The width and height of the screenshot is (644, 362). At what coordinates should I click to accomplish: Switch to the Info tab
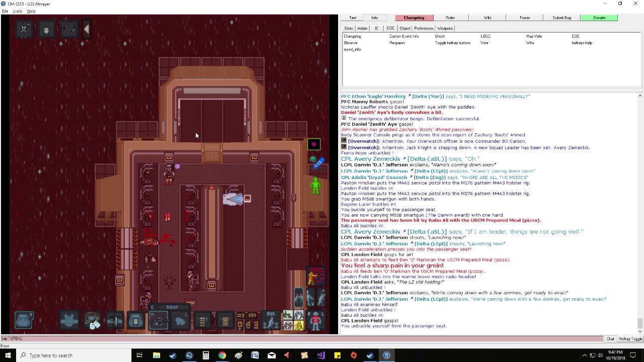tap(375, 18)
